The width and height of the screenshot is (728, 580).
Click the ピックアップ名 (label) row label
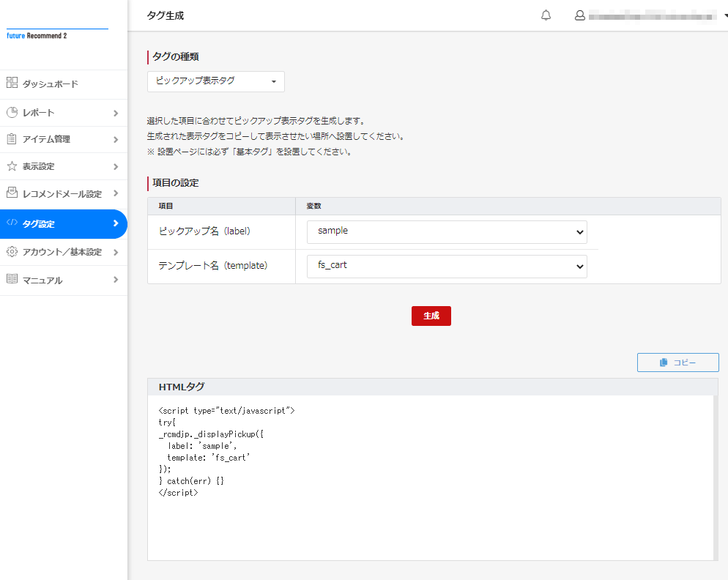point(204,231)
